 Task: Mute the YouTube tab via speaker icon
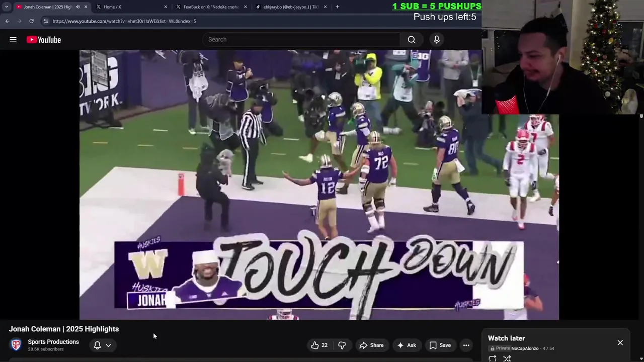coord(77,7)
